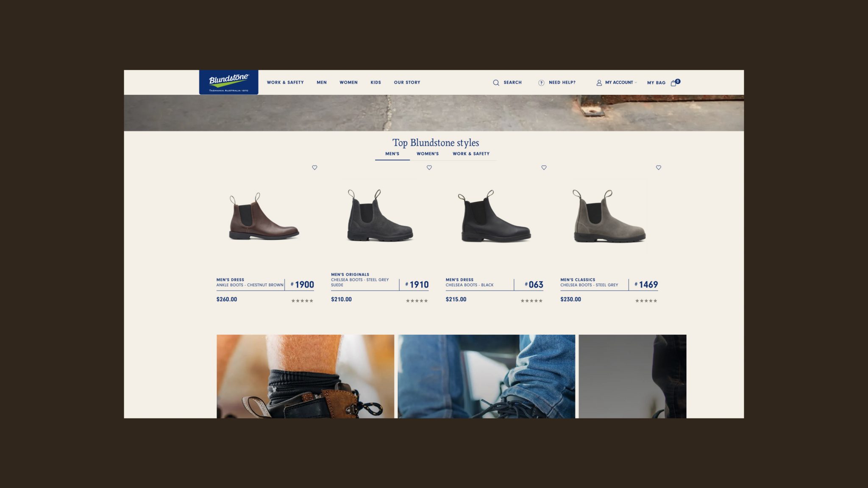Click the $210.00 price

point(341,299)
